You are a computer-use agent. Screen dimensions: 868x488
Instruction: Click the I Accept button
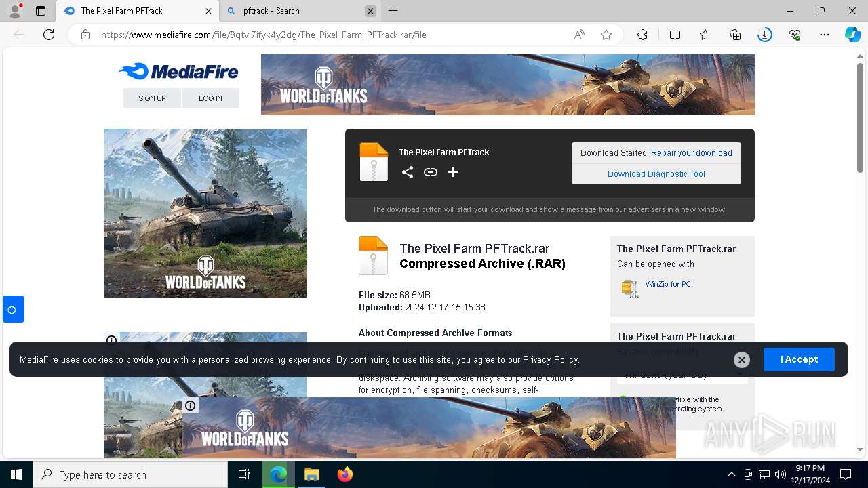[x=799, y=359]
